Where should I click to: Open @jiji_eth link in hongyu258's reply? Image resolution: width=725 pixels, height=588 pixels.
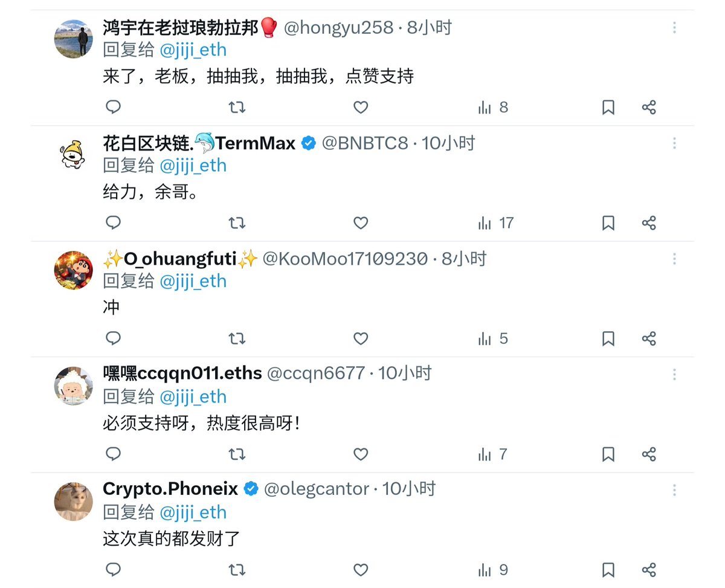click(x=193, y=50)
